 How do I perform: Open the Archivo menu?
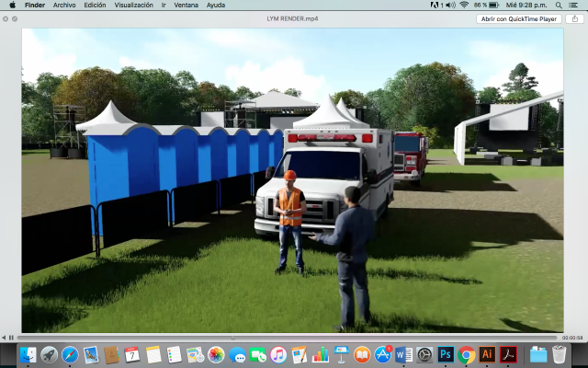click(x=64, y=5)
